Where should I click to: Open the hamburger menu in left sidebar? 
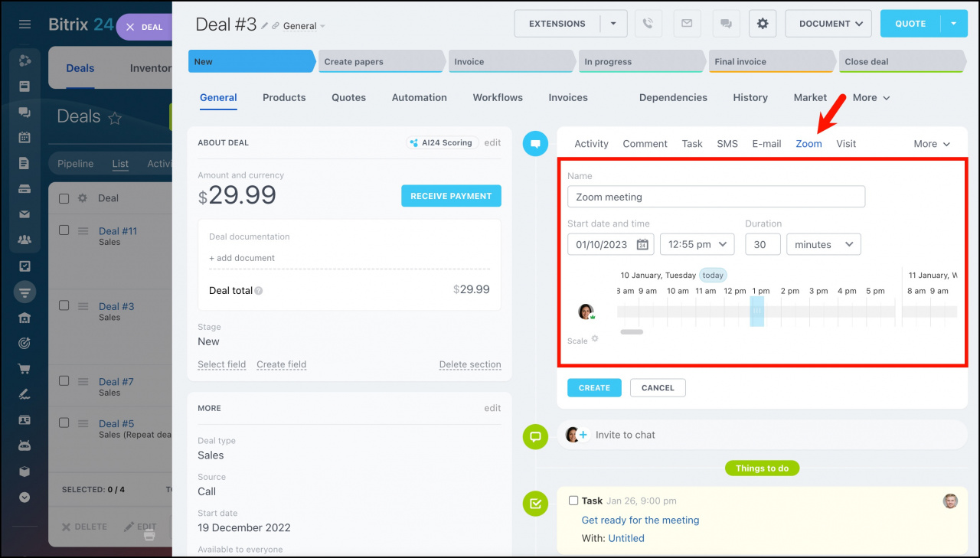coord(24,24)
